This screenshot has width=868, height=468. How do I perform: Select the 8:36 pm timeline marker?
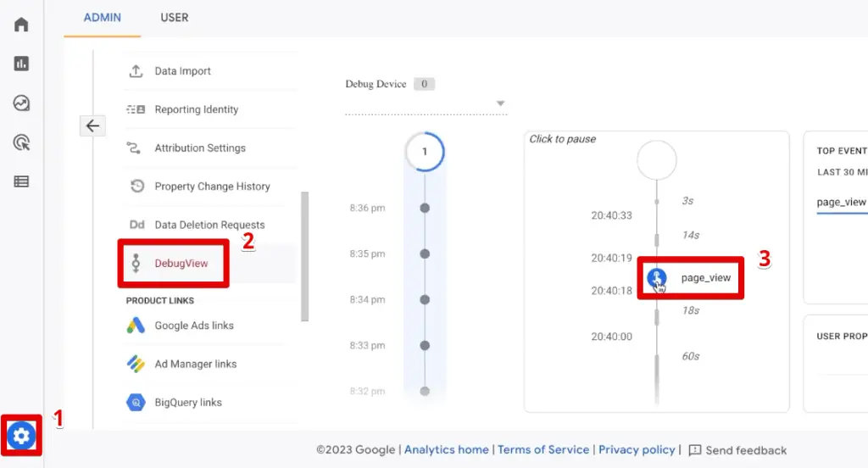425,208
